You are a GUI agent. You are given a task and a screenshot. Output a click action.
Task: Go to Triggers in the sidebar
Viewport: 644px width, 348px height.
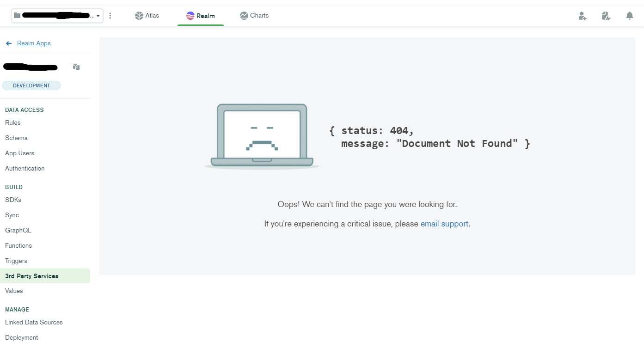pyautogui.click(x=16, y=261)
